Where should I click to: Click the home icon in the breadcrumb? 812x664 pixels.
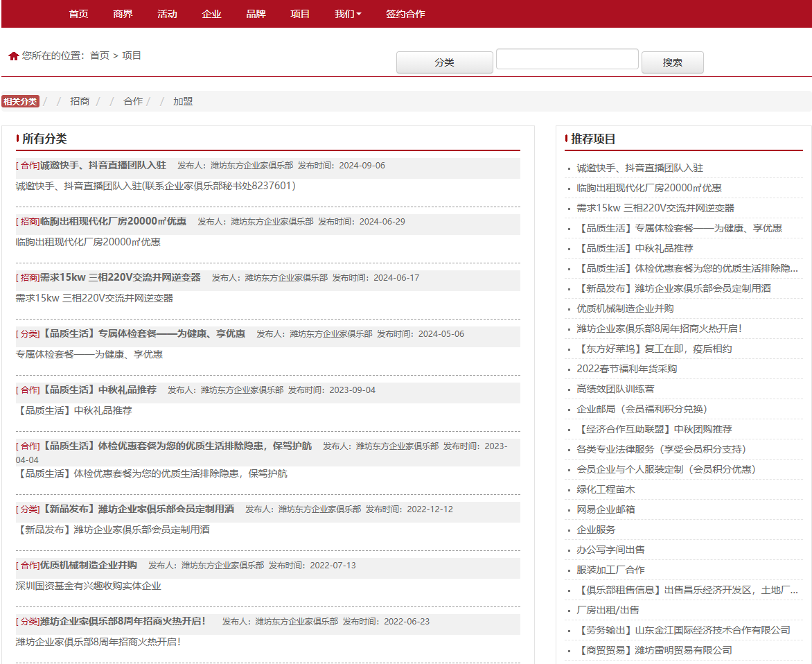(x=12, y=55)
